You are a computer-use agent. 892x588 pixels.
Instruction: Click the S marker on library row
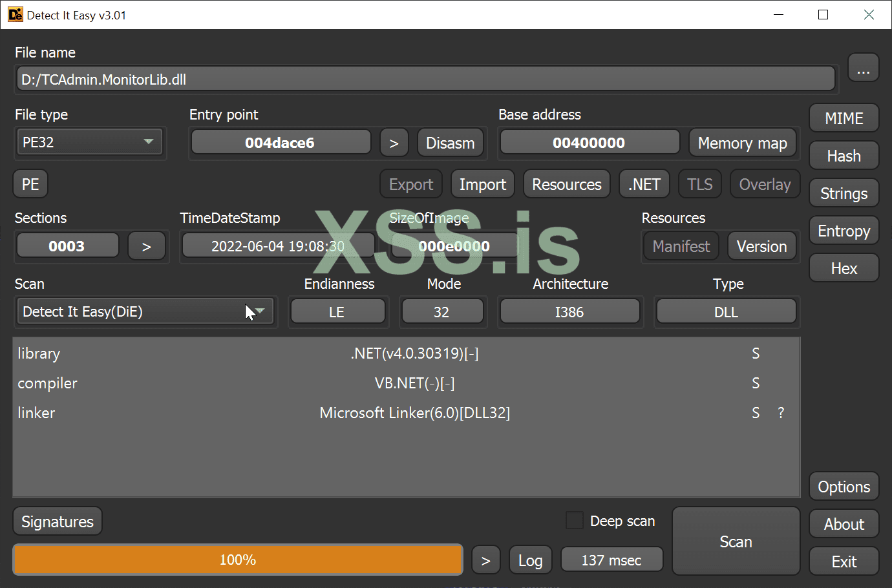pyautogui.click(x=756, y=353)
